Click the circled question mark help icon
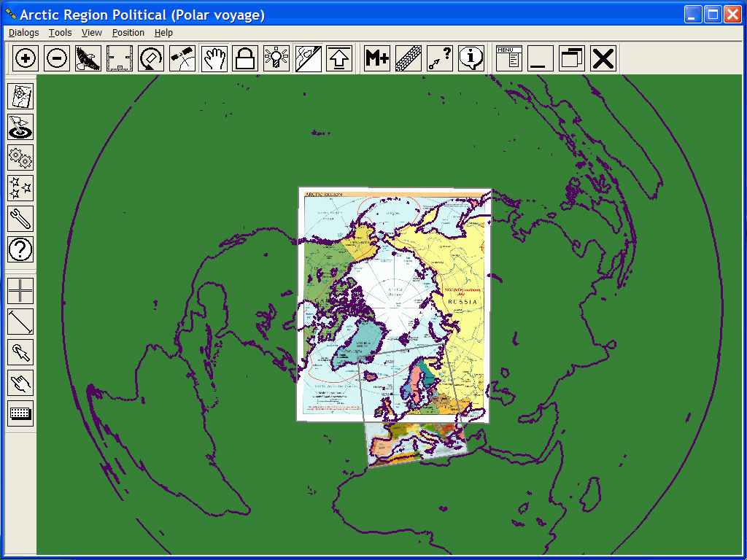Viewport: 747px width, 560px height. point(20,249)
